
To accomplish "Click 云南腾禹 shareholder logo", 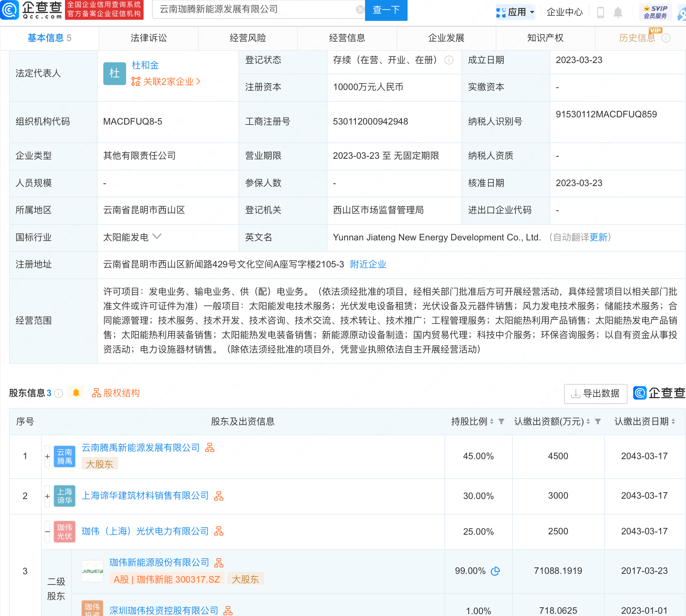I will click(x=65, y=456).
